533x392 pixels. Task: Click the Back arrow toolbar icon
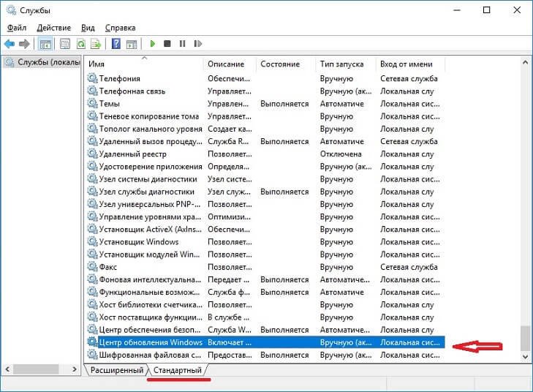10,44
